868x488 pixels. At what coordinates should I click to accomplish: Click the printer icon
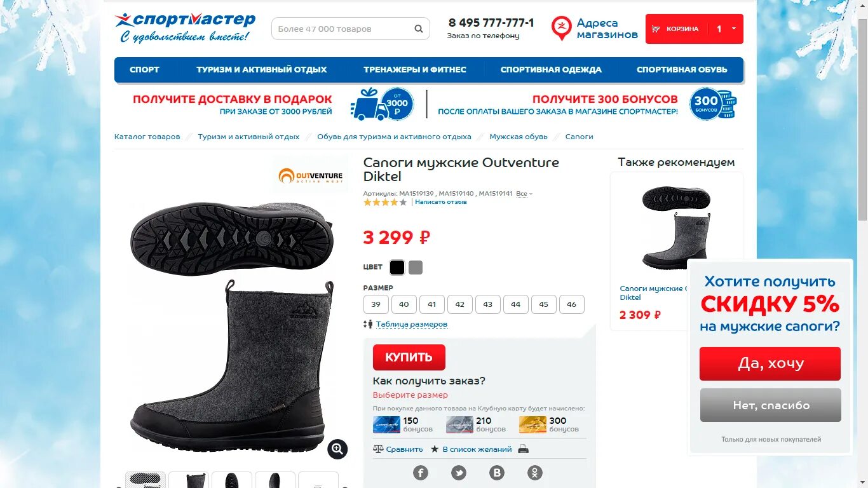523,449
